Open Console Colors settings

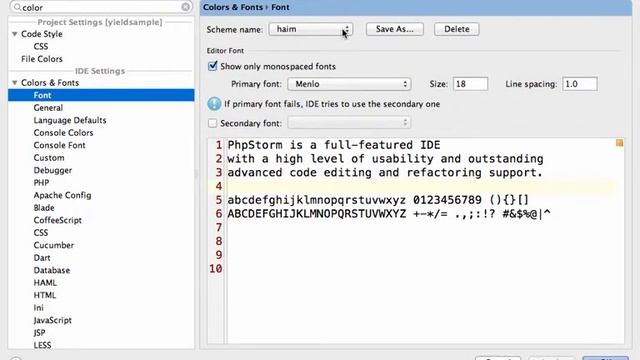[63, 133]
